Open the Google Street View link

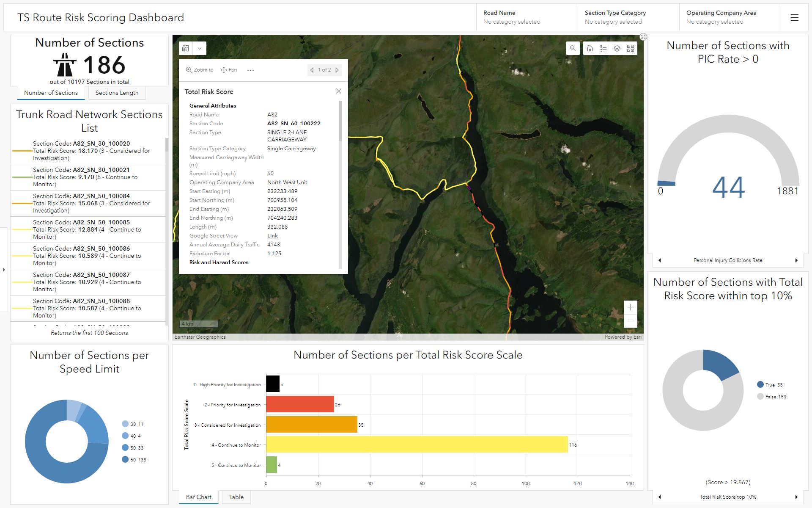272,236
